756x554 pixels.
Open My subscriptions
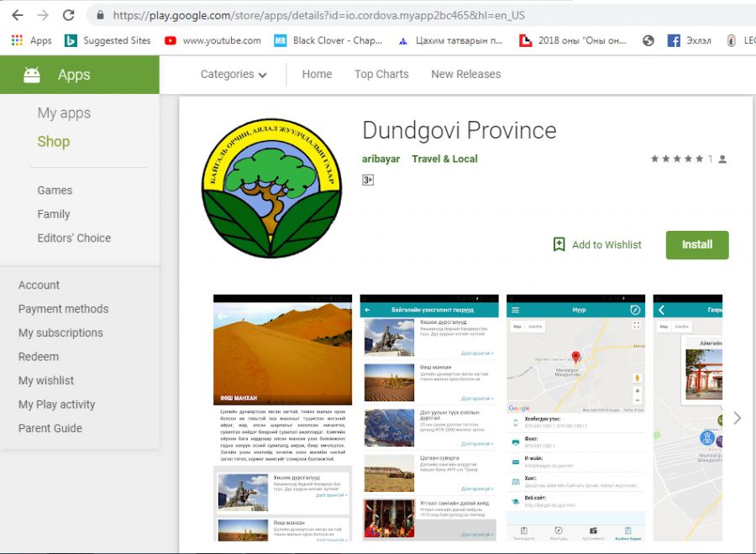tap(60, 333)
